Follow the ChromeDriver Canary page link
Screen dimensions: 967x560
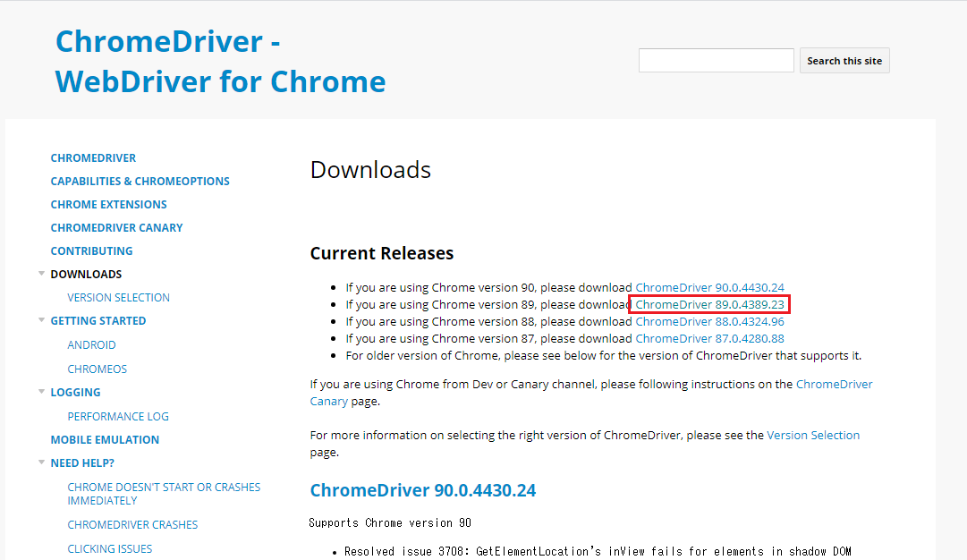coord(835,385)
